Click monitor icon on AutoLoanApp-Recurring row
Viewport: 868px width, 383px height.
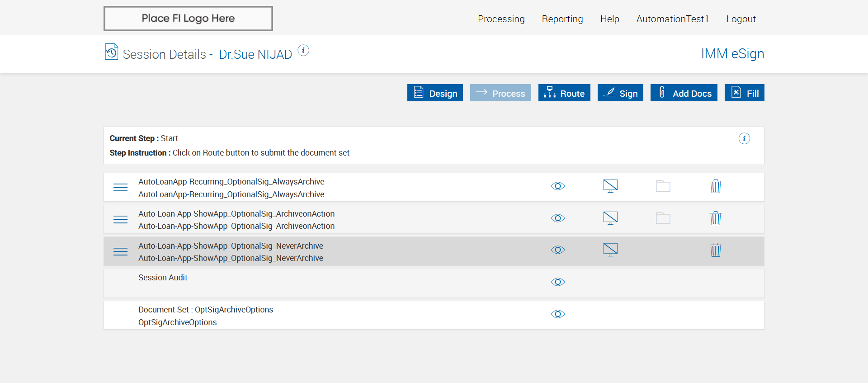coord(610,186)
